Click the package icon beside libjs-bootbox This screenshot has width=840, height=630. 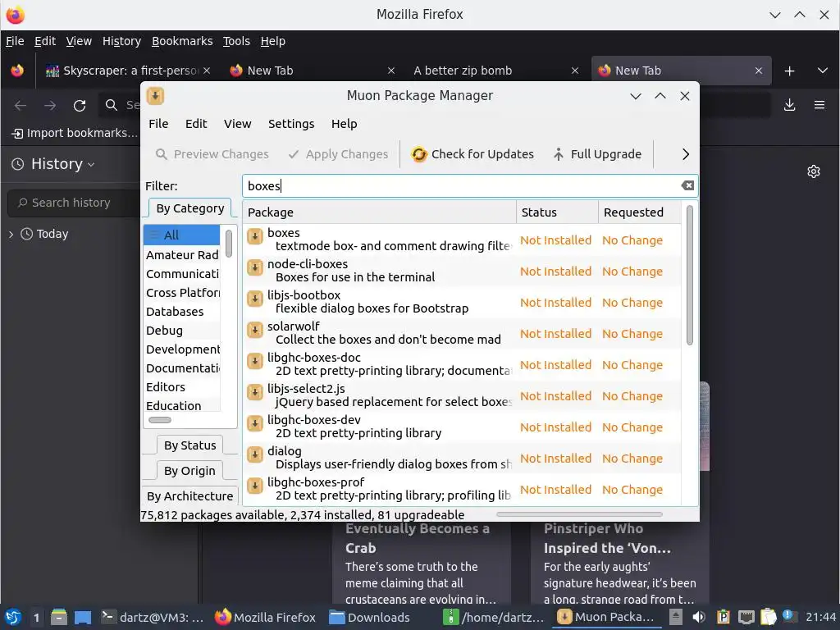click(255, 299)
